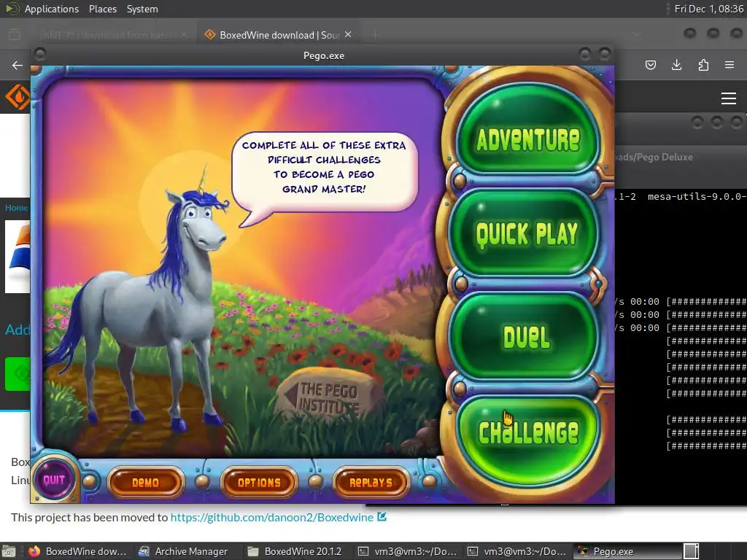Open Firefox extensions icon
This screenshot has width=747, height=560.
click(703, 65)
